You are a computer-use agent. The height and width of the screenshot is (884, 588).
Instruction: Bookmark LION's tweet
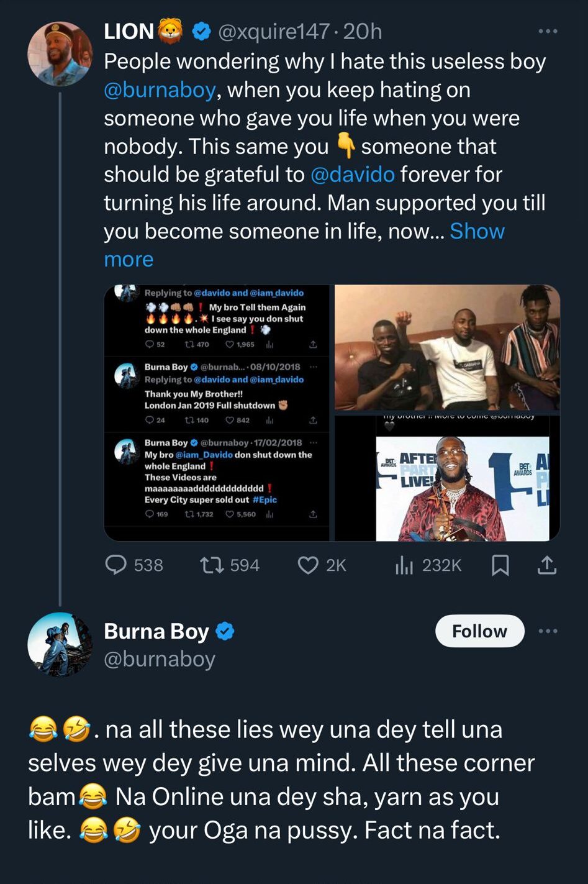click(500, 565)
